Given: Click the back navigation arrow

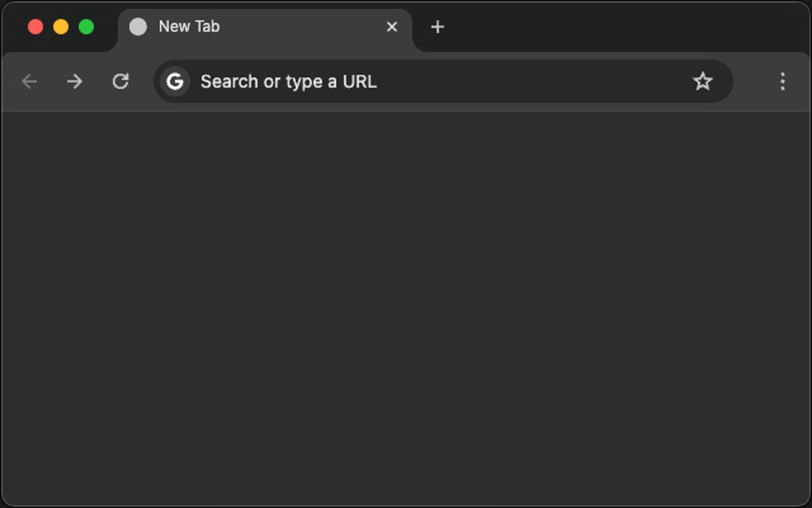Looking at the screenshot, I should 29,81.
